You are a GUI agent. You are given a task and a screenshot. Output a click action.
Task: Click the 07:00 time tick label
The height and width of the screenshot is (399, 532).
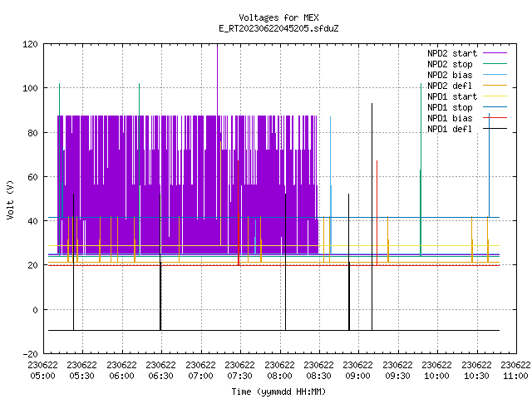point(200,376)
